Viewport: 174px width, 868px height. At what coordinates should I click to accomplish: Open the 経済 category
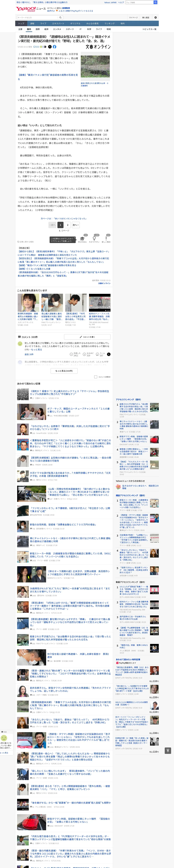tap(46, 29)
